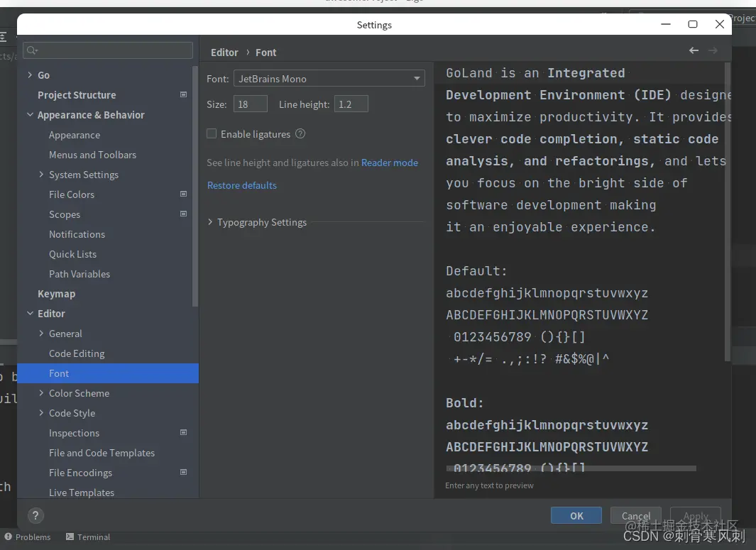This screenshot has width=756, height=550.
Task: Collapse the Appearance & Behavior section
Action: click(x=30, y=114)
